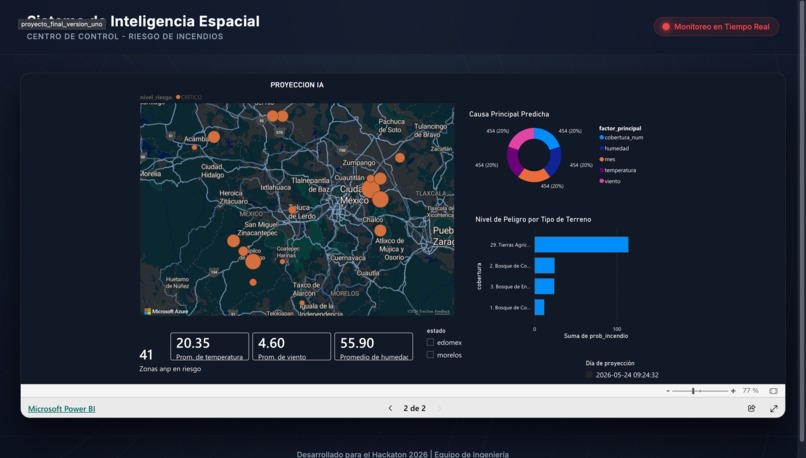Screen dimensions: 806x458
Task: Select the mes legend entry
Action: coord(608,159)
